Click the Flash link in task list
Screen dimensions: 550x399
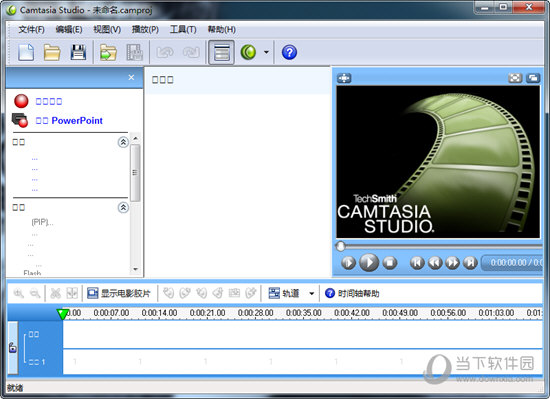[32, 273]
